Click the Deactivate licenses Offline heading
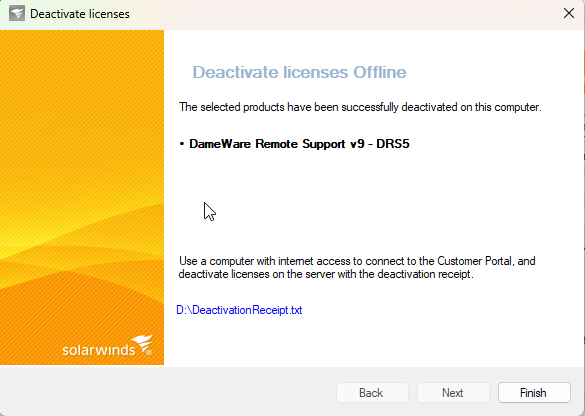The height and width of the screenshot is (416, 585). tap(299, 72)
